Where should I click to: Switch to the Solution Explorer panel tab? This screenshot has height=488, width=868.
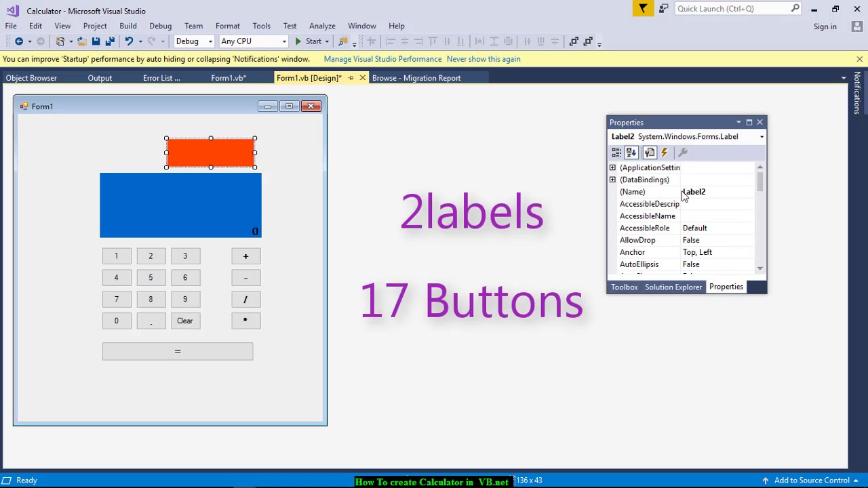pyautogui.click(x=673, y=287)
